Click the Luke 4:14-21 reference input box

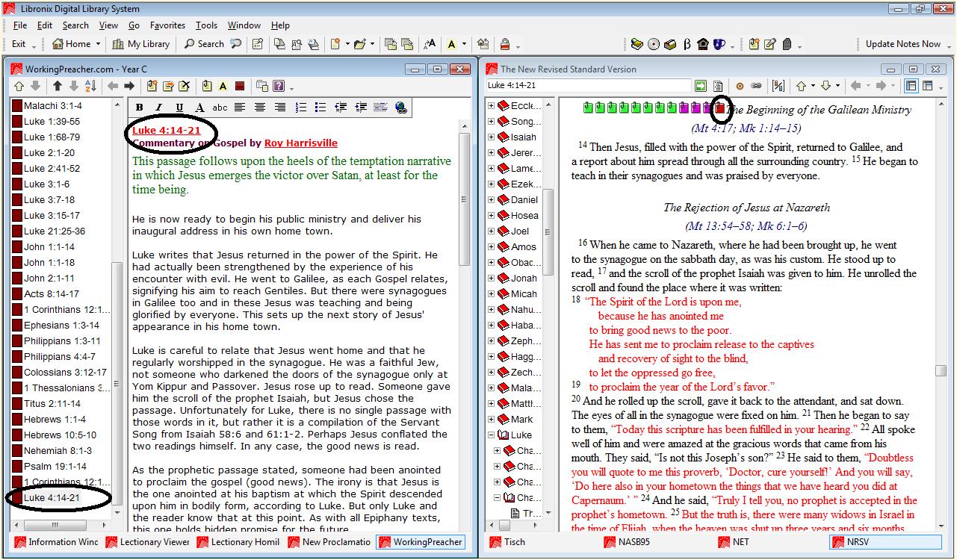tap(586, 86)
